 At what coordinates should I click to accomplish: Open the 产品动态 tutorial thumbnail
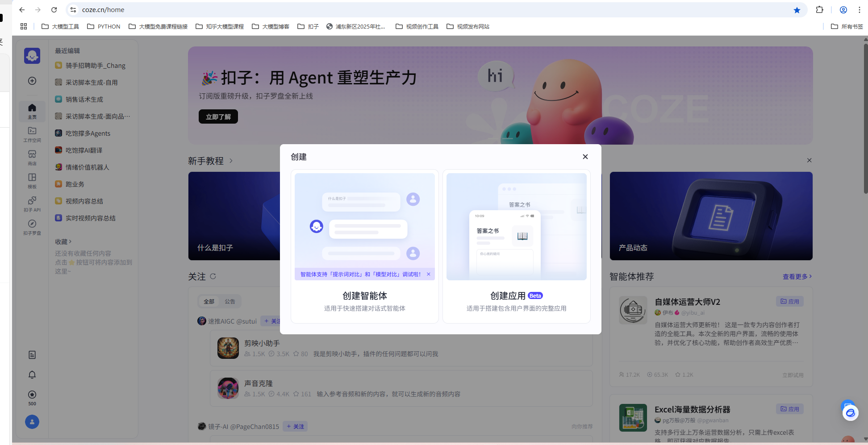(x=711, y=216)
